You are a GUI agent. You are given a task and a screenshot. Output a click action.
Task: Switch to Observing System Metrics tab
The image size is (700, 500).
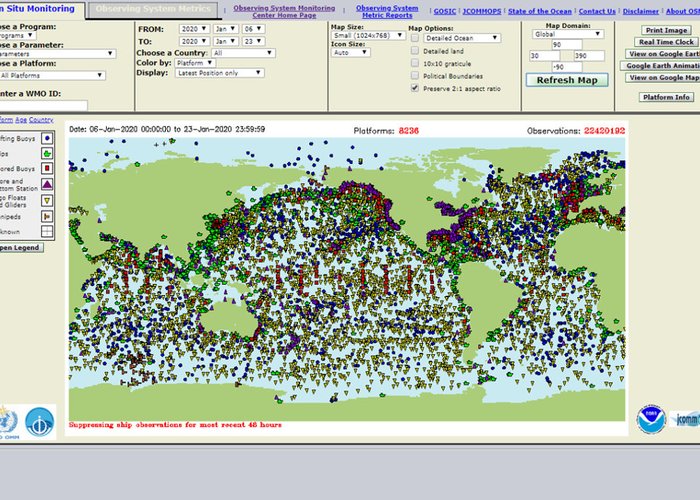(151, 9)
